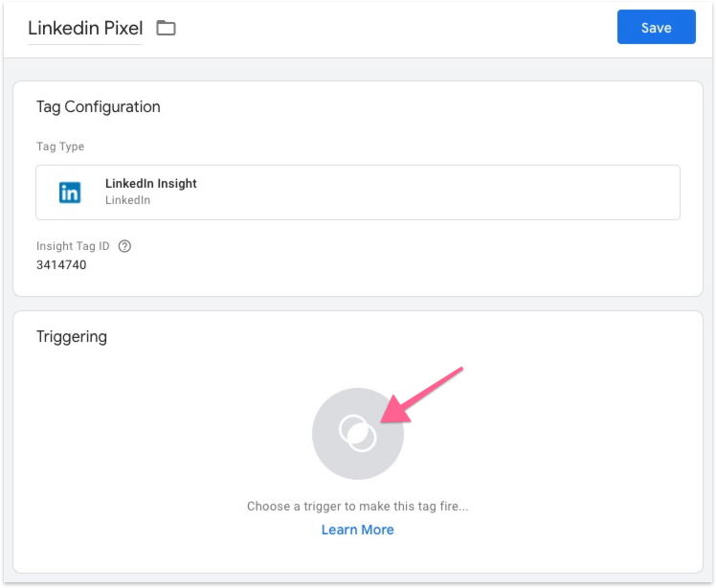Click the LinkedIn logo icon
Screen dimensions: 716x588
coord(70,192)
